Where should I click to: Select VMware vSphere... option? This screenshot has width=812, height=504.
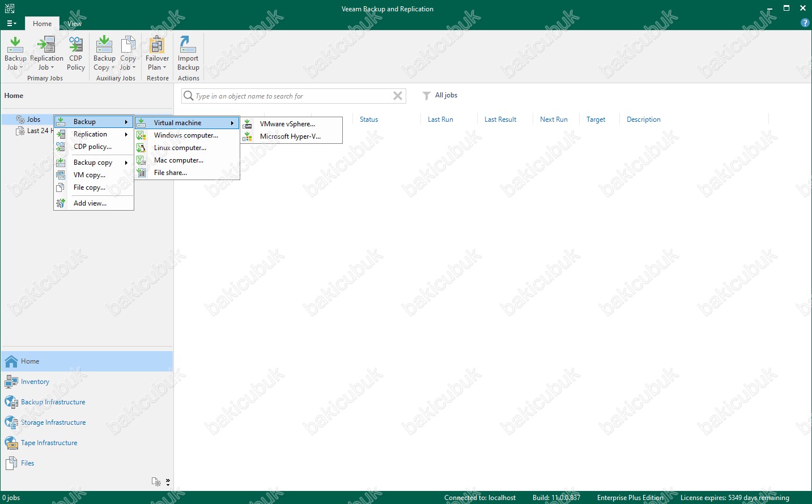coord(291,124)
